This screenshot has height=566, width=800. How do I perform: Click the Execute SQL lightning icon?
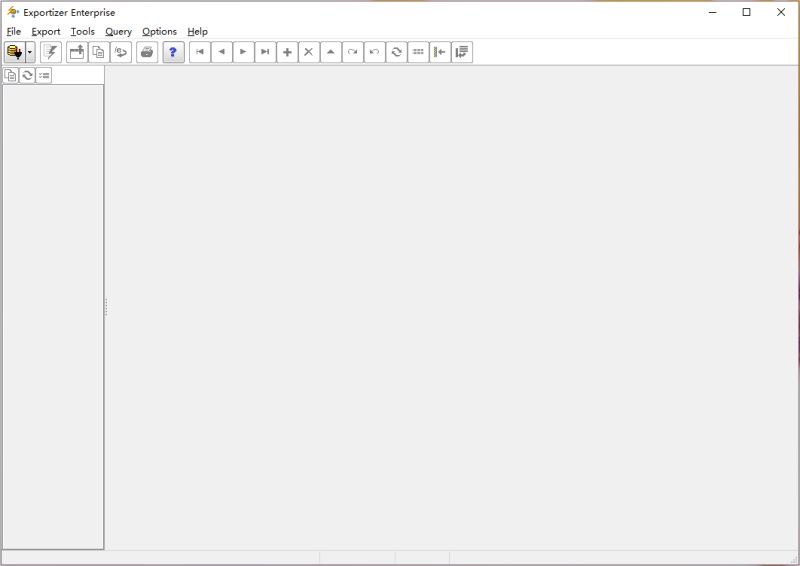(x=51, y=52)
